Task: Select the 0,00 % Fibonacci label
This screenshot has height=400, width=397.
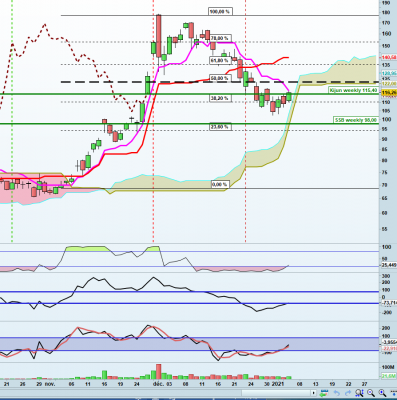Action: click(x=220, y=184)
